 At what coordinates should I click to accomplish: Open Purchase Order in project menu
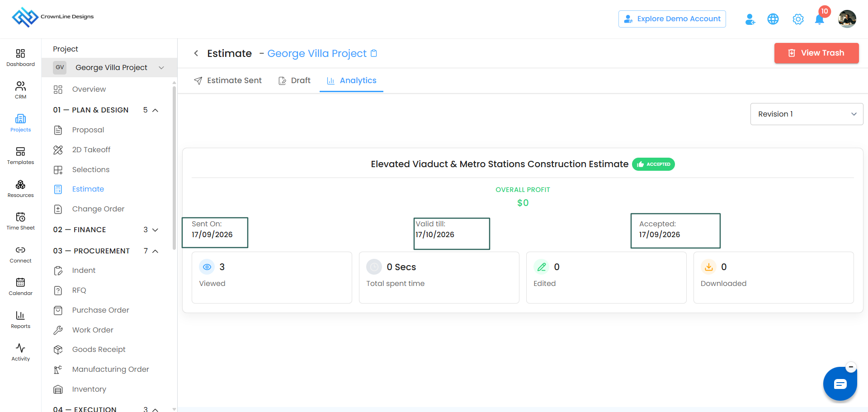[100, 310]
